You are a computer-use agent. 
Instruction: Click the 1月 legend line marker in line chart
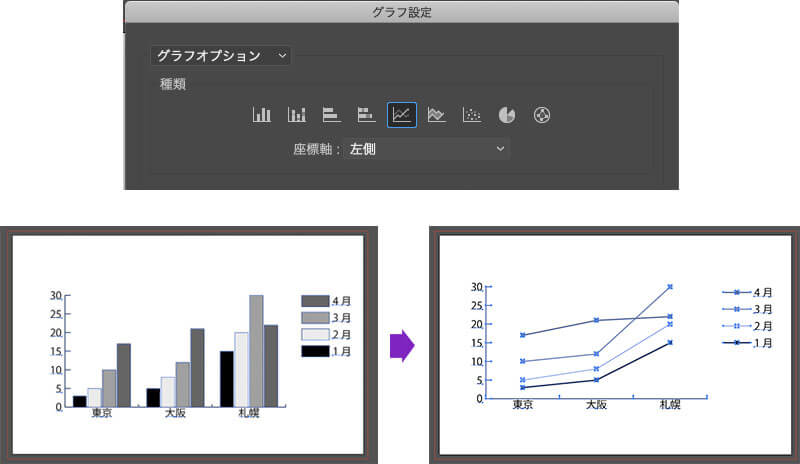point(737,343)
